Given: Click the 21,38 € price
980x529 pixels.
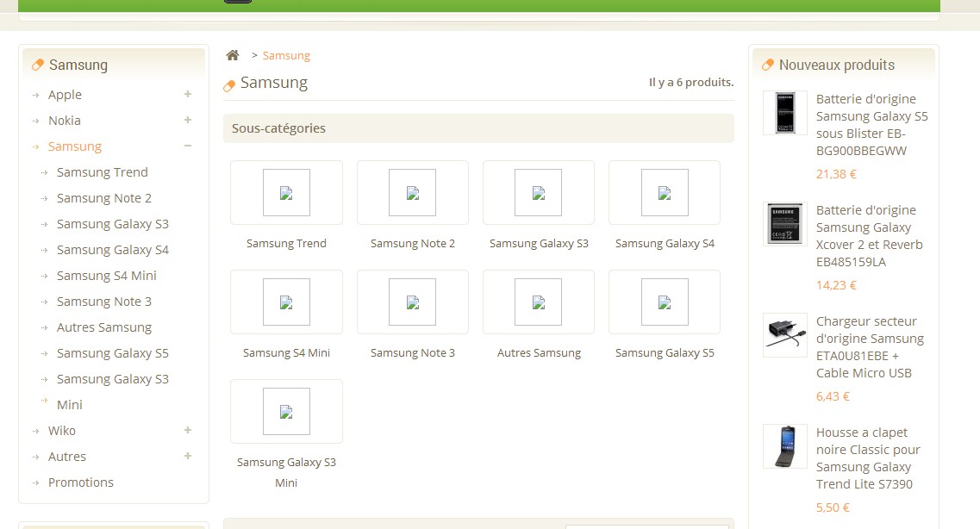Looking at the screenshot, I should point(835,174).
